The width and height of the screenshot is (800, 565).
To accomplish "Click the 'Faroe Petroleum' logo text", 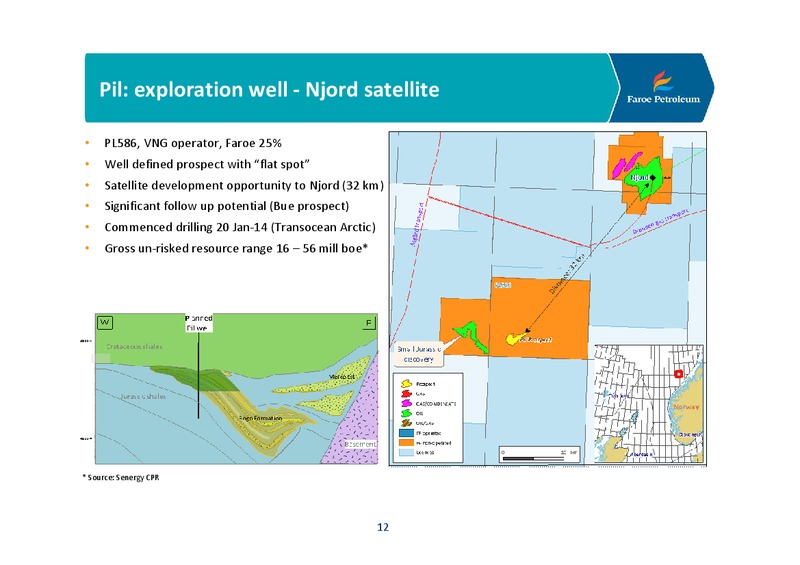I will (663, 99).
